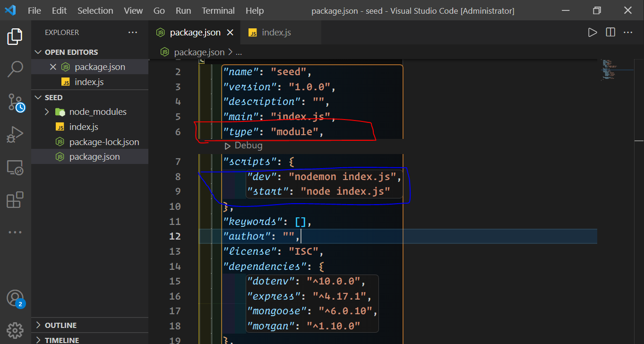
Task: Open the Remote Explorer icon
Action: [x=15, y=168]
